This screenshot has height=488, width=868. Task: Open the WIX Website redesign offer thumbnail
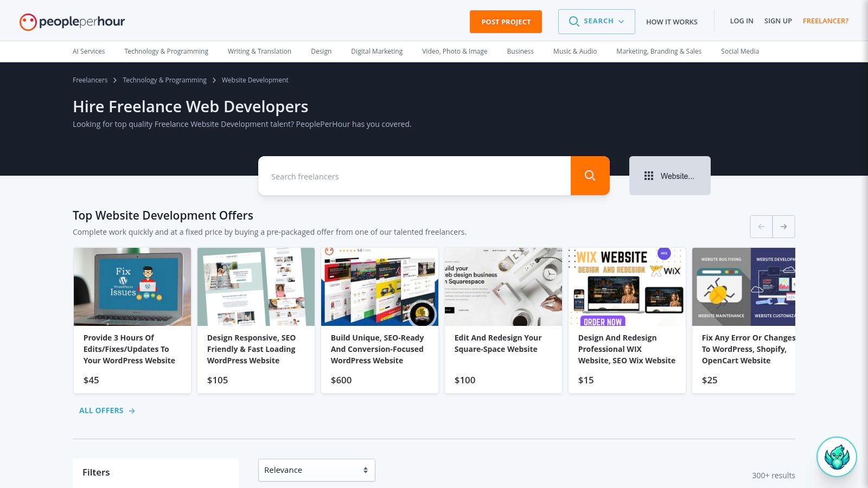point(627,287)
